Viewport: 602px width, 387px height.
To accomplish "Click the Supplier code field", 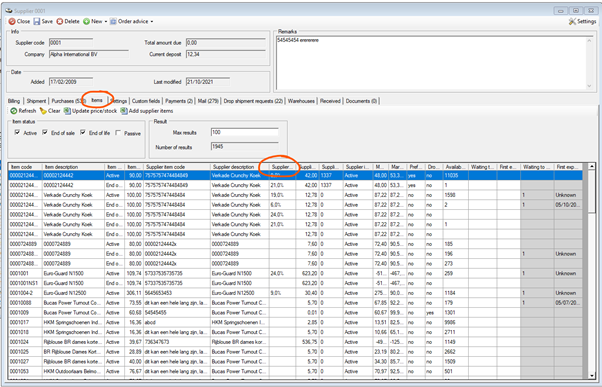I will tap(71, 43).
